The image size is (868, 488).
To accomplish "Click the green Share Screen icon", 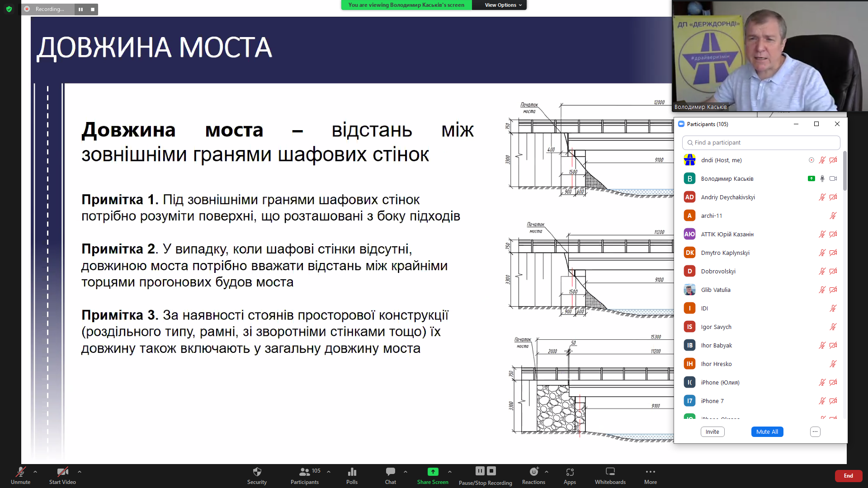I will coord(433,472).
